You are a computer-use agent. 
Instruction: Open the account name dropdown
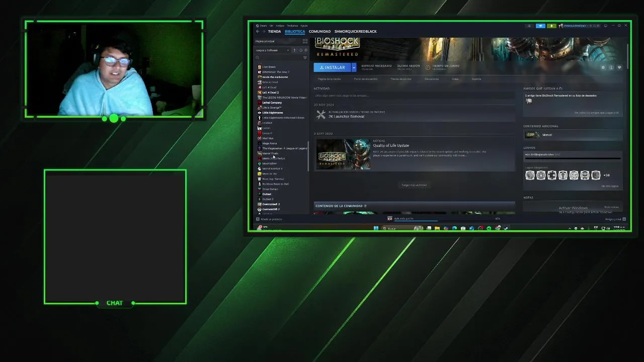579,26
